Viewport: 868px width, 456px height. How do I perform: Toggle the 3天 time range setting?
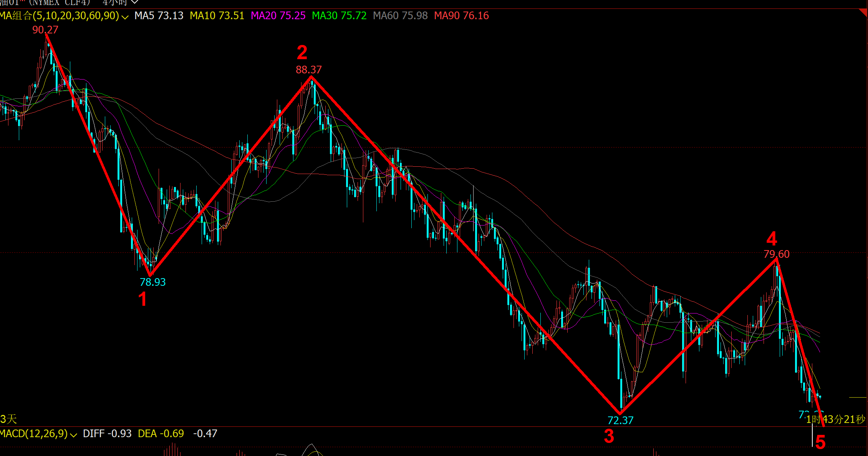pyautogui.click(x=7, y=420)
